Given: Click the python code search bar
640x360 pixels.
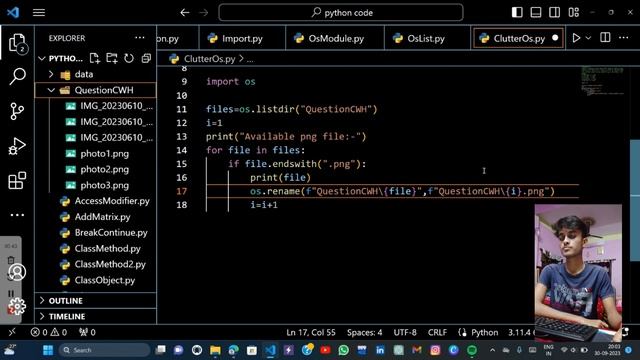Looking at the screenshot, I should coord(341,13).
